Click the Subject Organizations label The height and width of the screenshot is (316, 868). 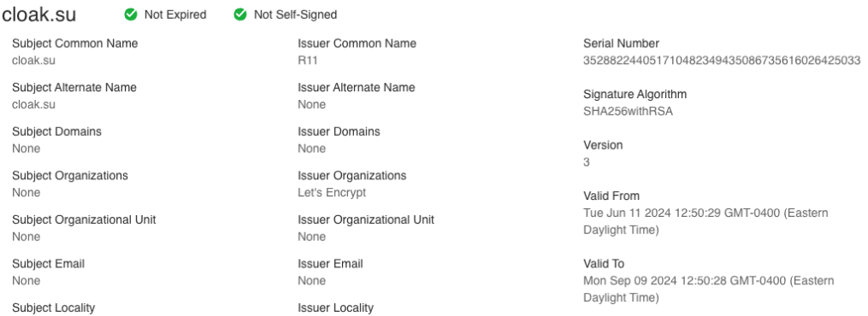[70, 176]
